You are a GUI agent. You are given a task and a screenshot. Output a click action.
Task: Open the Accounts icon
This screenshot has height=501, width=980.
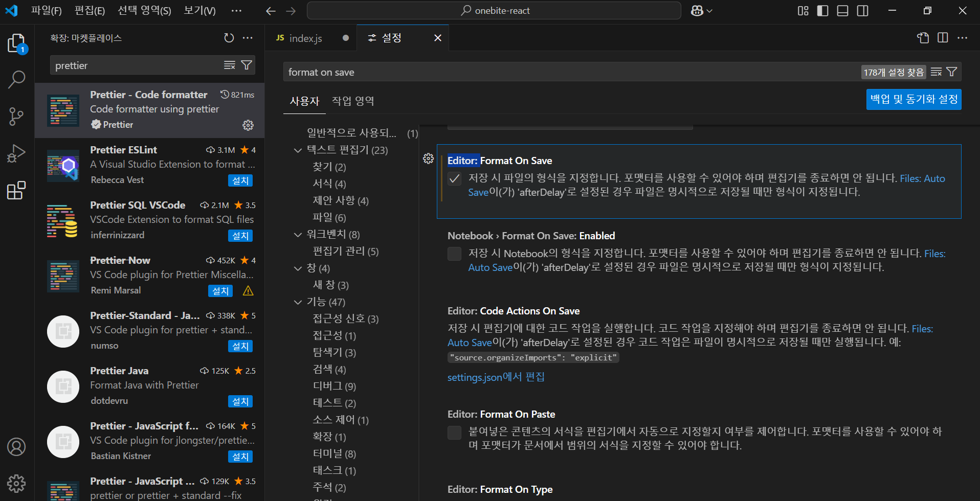16,447
